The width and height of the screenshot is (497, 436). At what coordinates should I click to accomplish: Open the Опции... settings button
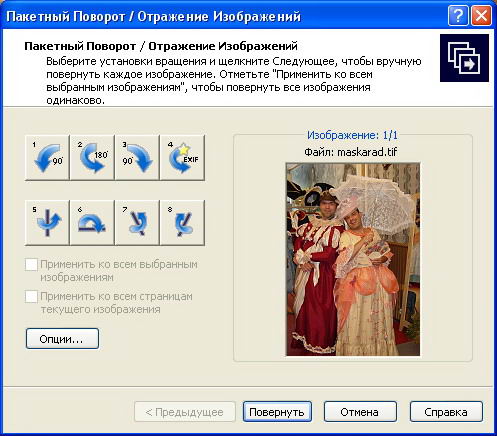(x=62, y=339)
